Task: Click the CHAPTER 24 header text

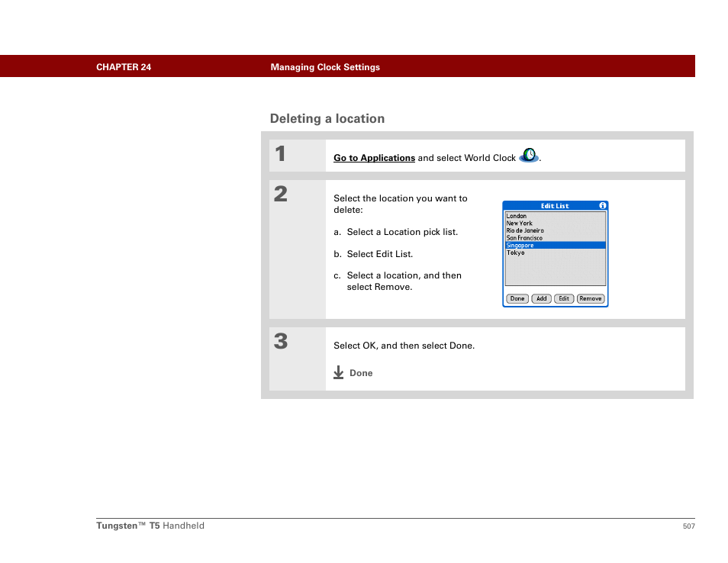Action: (x=124, y=67)
